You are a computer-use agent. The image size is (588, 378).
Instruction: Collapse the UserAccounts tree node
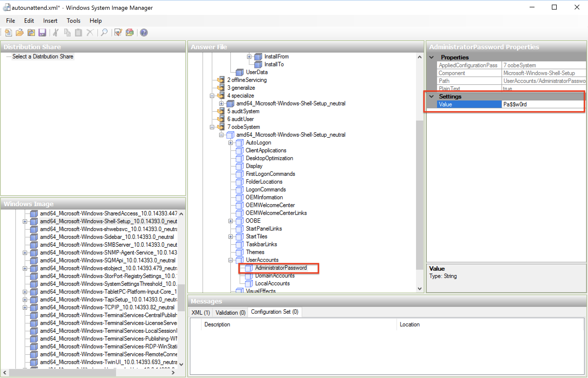pos(231,260)
